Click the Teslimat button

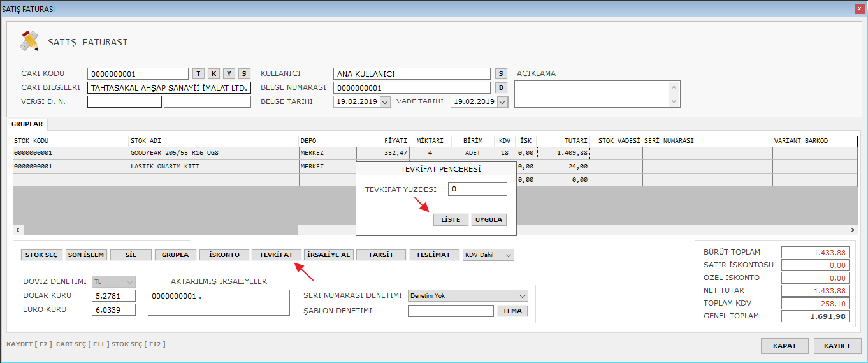point(434,255)
